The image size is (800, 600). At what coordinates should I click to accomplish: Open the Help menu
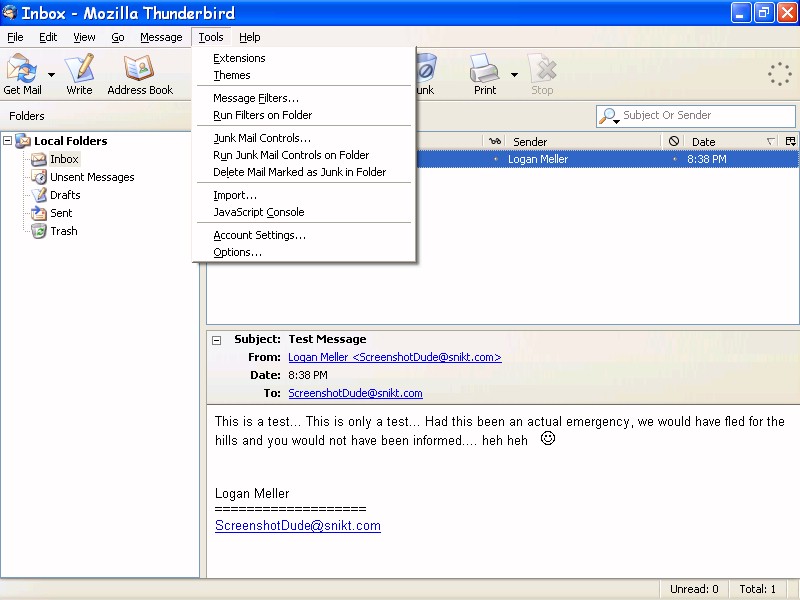(x=249, y=37)
